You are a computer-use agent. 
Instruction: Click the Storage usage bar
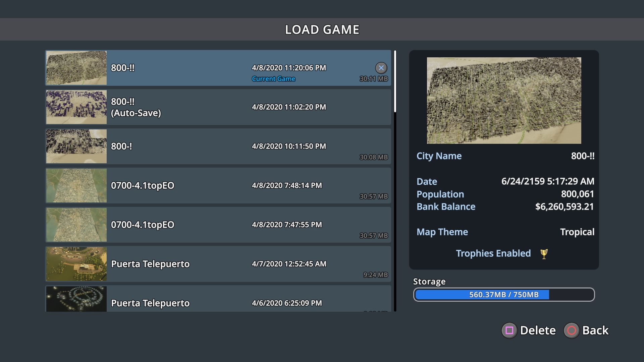504,295
